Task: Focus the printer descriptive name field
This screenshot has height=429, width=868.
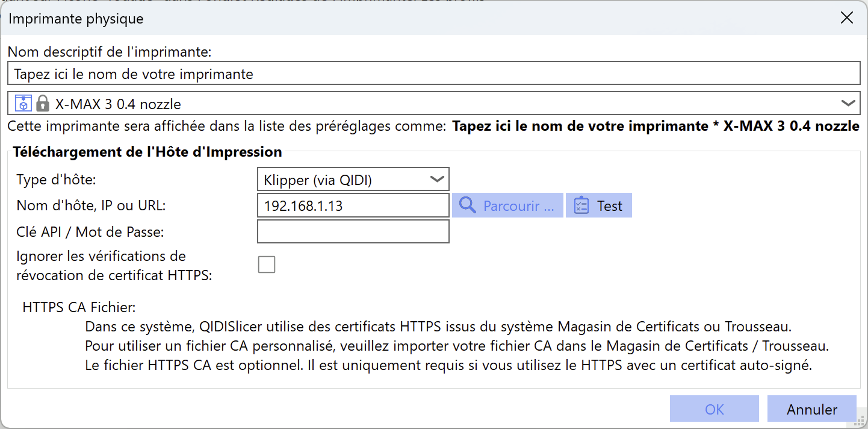Action: coord(434,74)
